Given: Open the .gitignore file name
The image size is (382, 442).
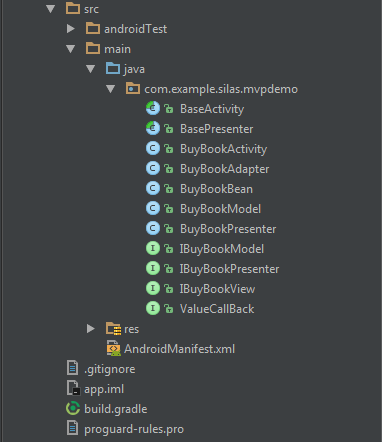Looking at the screenshot, I should click(x=110, y=369).
